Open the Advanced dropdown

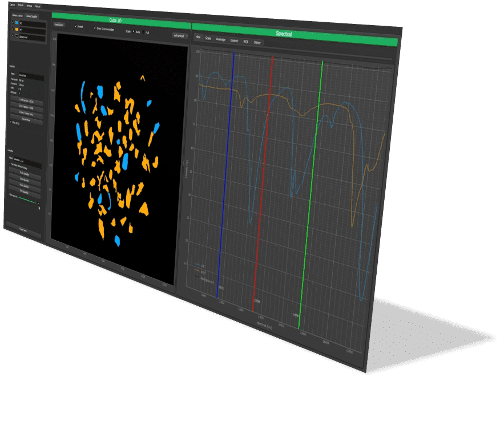pyautogui.click(x=180, y=35)
